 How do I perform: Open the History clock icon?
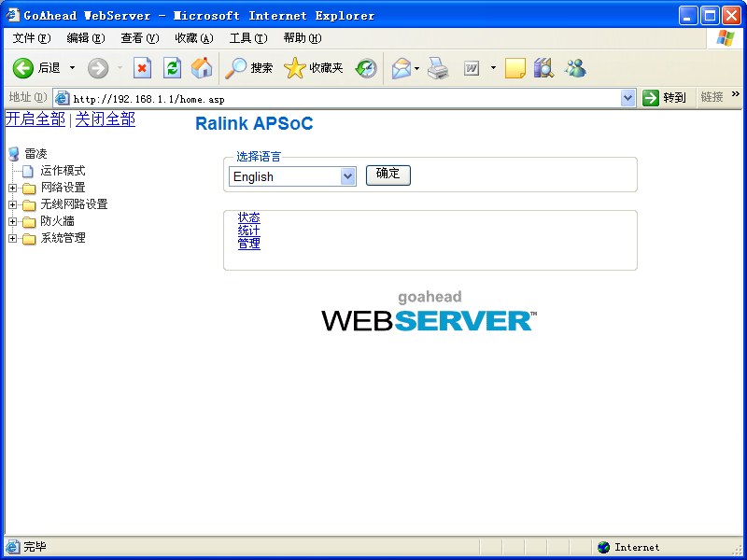tap(366, 68)
